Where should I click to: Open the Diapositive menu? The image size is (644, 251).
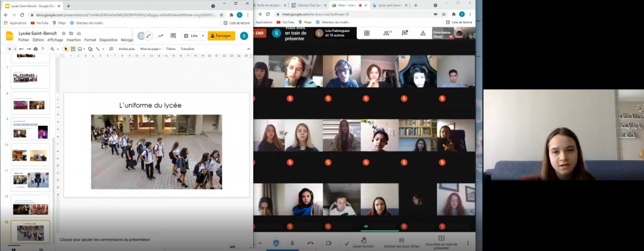click(x=108, y=40)
